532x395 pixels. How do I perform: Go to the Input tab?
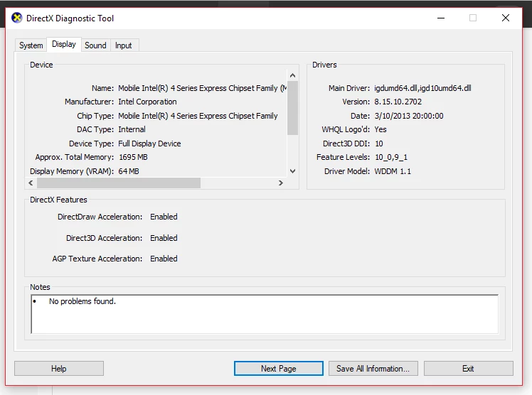[124, 45]
